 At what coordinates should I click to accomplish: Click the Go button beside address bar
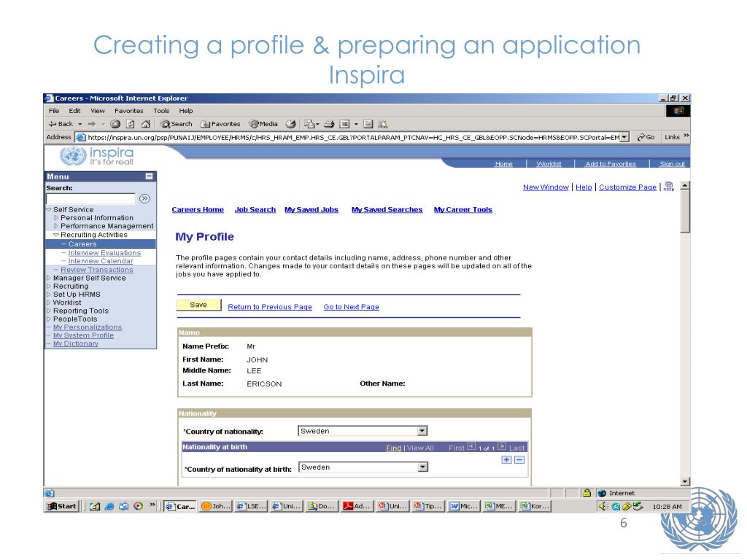click(x=646, y=137)
